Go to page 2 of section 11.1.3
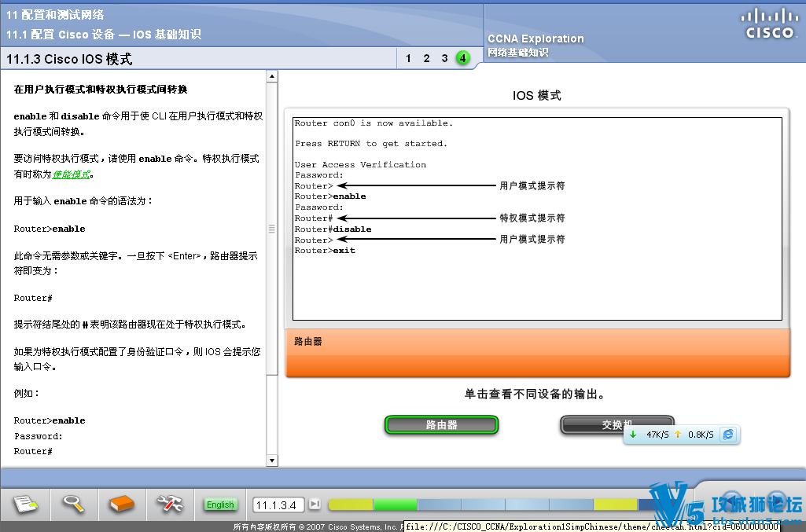 tap(426, 58)
